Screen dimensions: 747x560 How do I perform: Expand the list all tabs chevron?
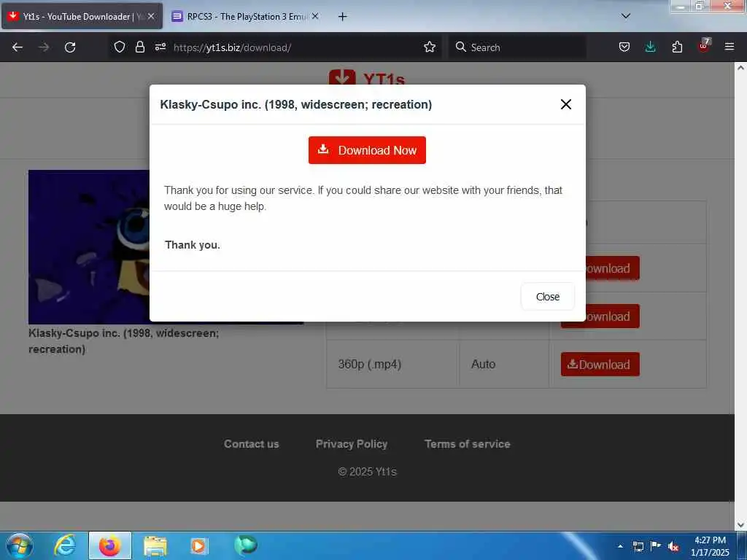(x=626, y=16)
